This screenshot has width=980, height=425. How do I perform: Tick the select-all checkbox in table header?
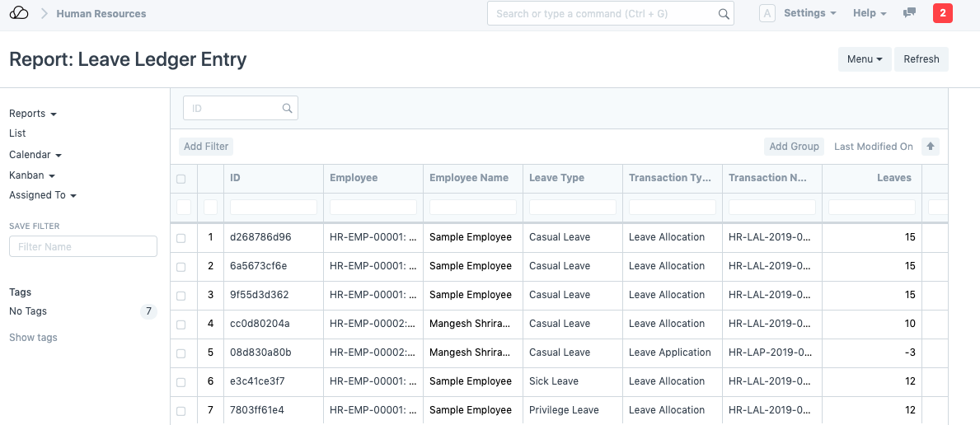[181, 179]
